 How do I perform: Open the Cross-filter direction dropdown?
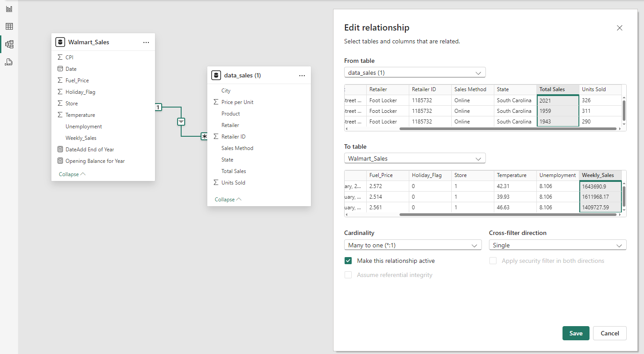[x=557, y=245]
